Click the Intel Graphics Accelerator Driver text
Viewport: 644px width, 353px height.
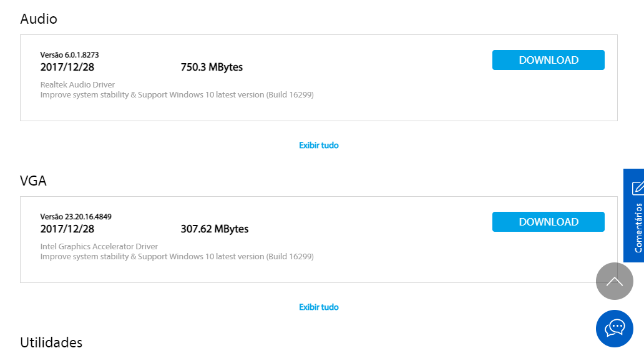click(99, 246)
